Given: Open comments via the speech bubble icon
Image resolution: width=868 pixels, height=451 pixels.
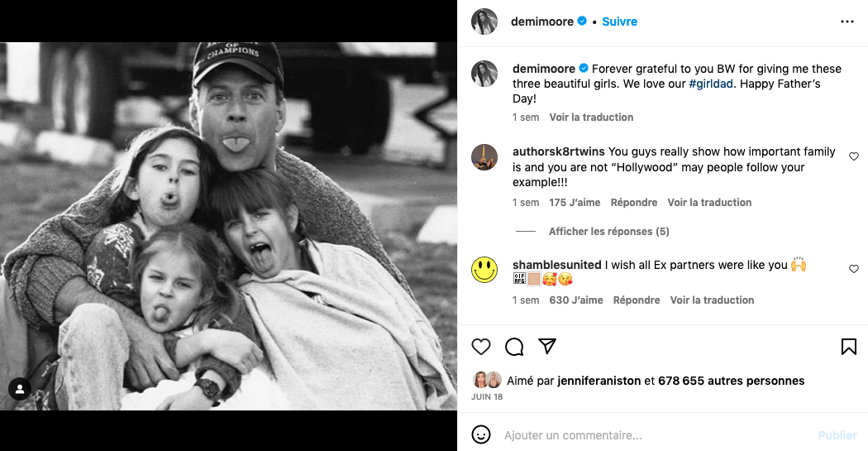Looking at the screenshot, I should coord(514,347).
